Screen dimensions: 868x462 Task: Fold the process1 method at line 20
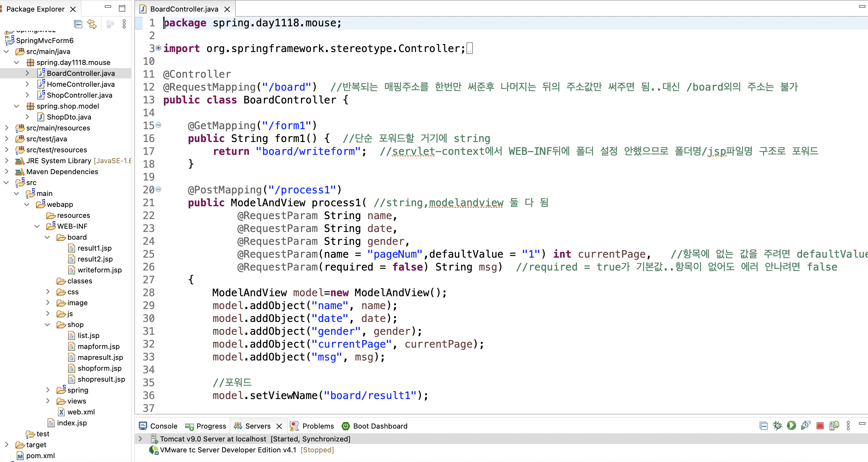coord(158,189)
